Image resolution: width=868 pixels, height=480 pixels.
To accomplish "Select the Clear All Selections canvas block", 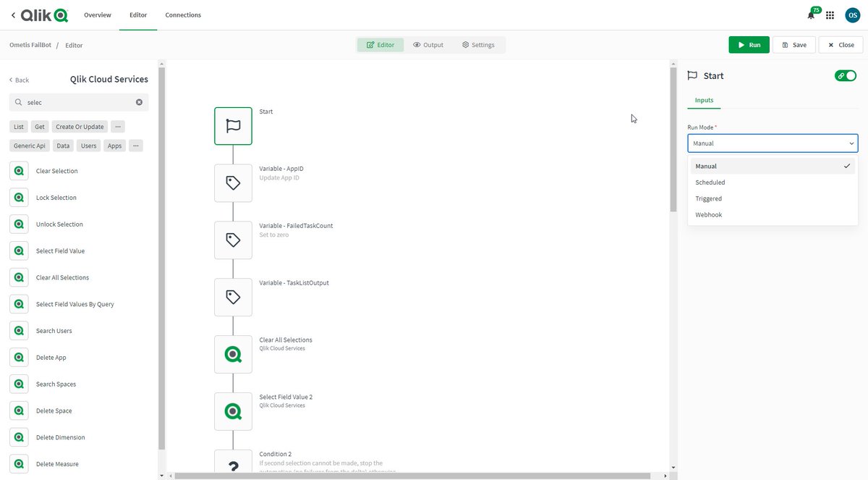I will pyautogui.click(x=233, y=354).
